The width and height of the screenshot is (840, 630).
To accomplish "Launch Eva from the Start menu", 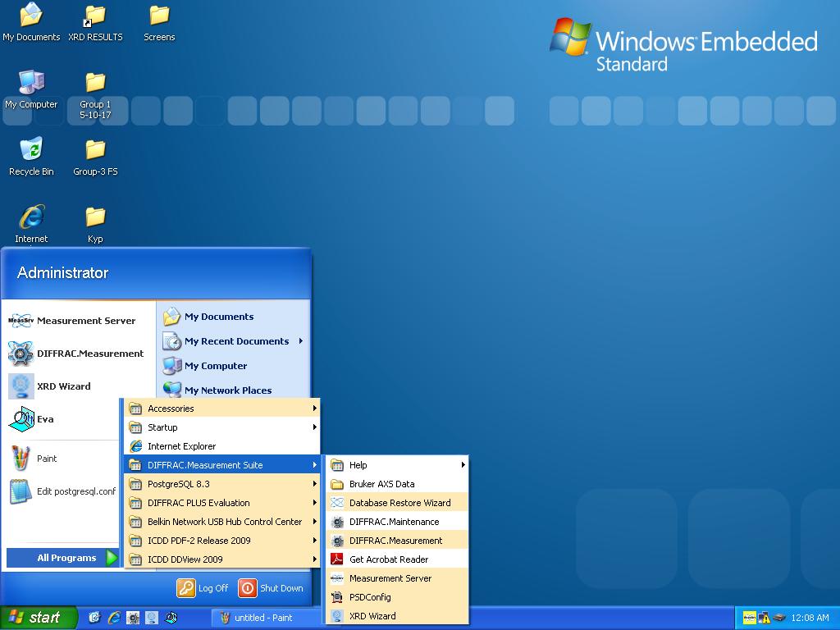I will pos(44,419).
